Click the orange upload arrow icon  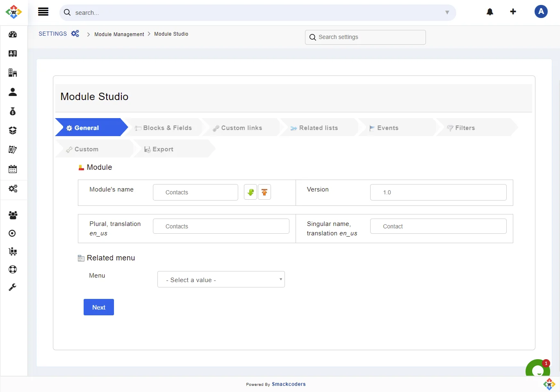point(264,192)
